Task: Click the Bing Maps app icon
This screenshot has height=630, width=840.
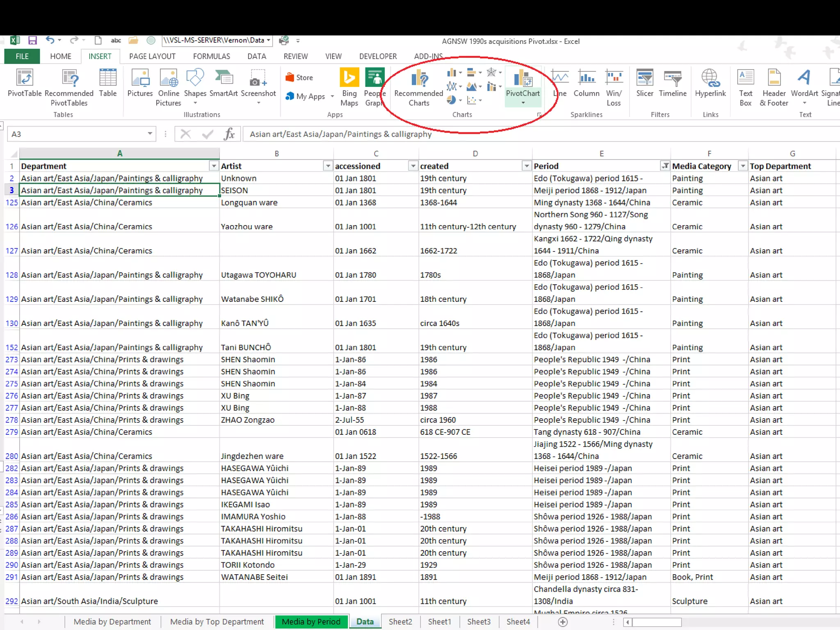Action: (349, 78)
